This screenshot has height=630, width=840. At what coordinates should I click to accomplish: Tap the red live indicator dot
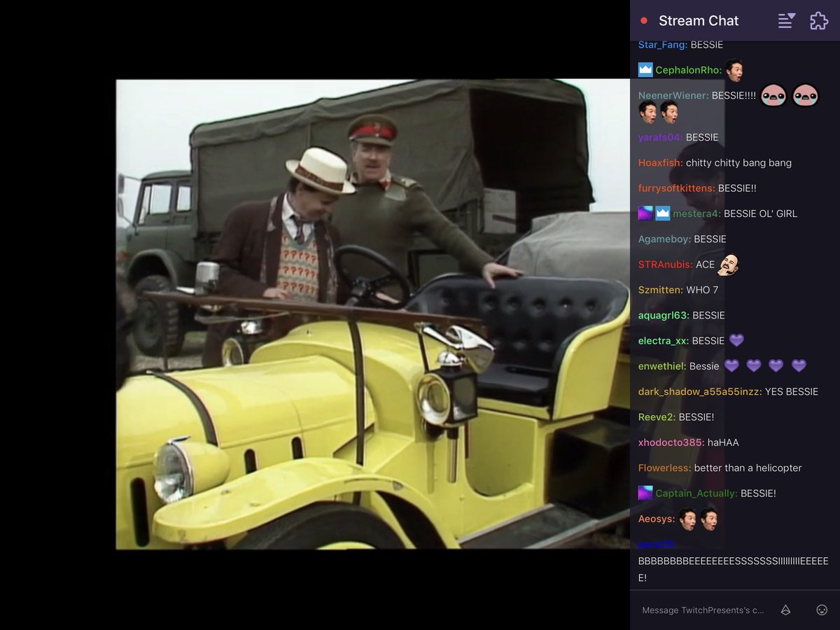[644, 21]
